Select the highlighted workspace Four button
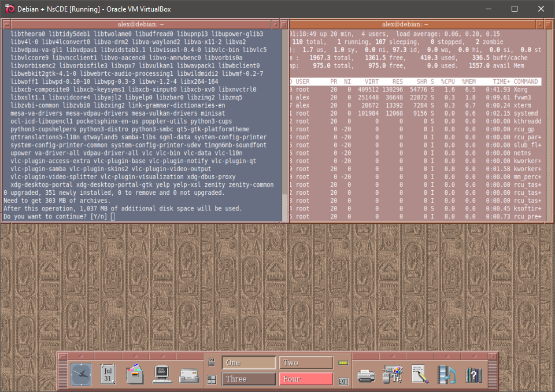555x392 pixels. 306,379
